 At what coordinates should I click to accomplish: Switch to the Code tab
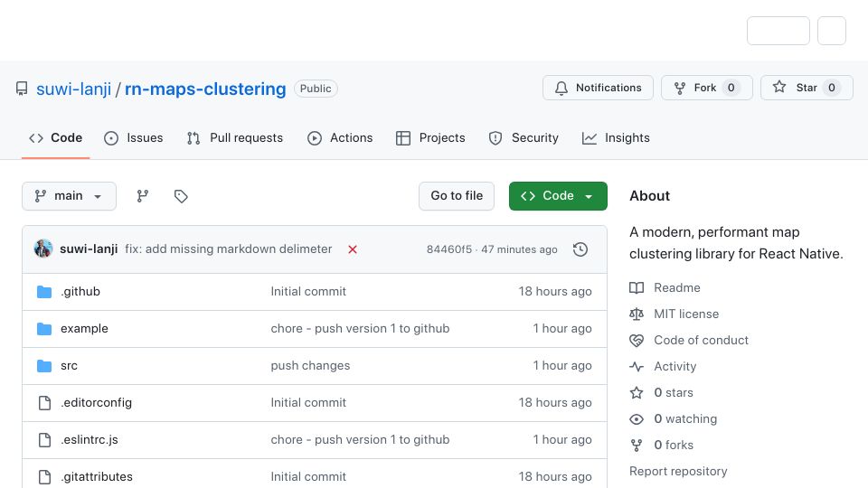point(55,137)
